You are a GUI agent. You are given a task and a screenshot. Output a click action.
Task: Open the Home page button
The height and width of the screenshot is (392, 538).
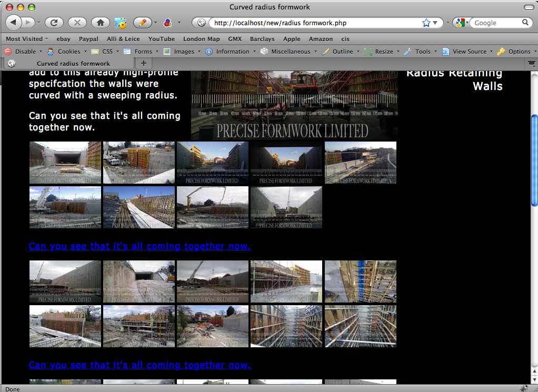click(x=100, y=23)
